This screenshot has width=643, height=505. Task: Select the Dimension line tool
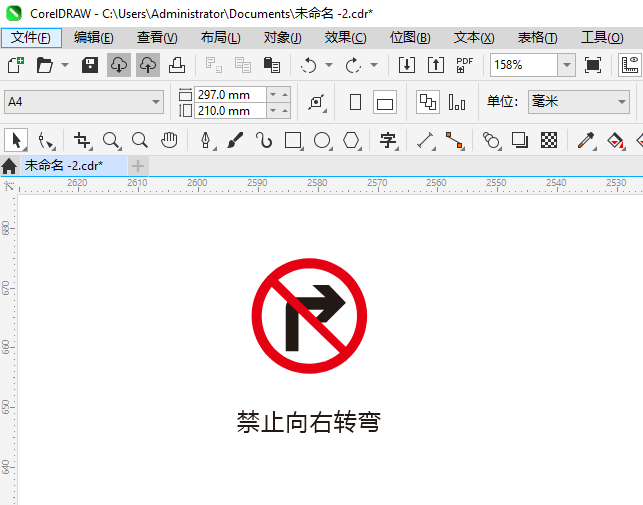coord(425,141)
